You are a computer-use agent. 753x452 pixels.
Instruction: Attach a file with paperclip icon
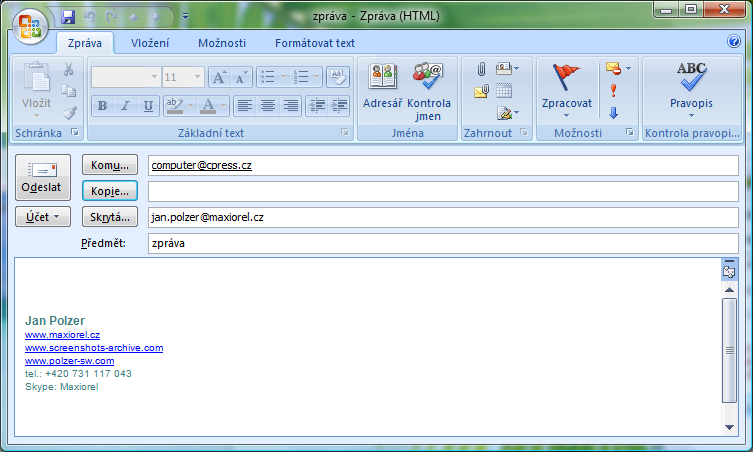click(x=481, y=69)
